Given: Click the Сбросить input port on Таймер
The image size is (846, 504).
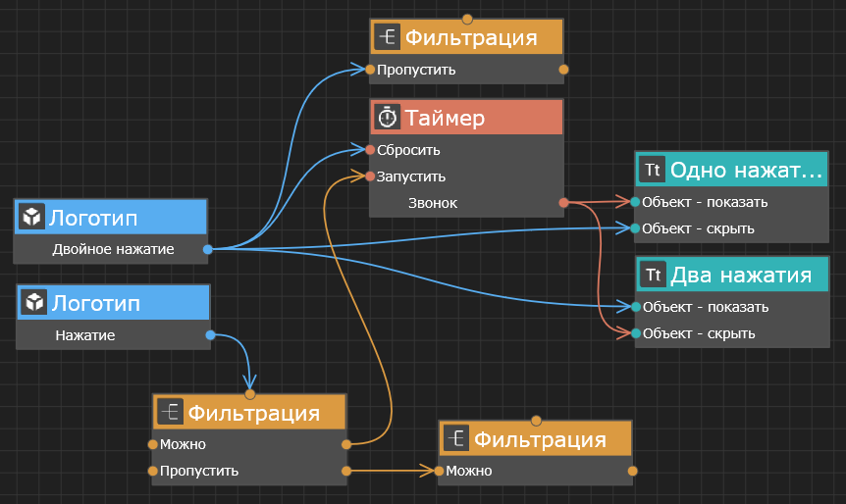Looking at the screenshot, I should click(x=370, y=150).
